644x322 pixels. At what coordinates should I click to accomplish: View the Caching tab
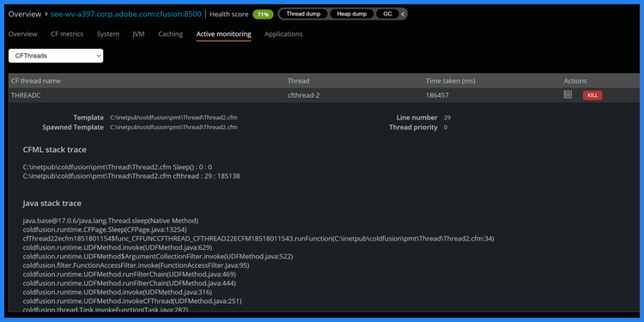point(171,34)
